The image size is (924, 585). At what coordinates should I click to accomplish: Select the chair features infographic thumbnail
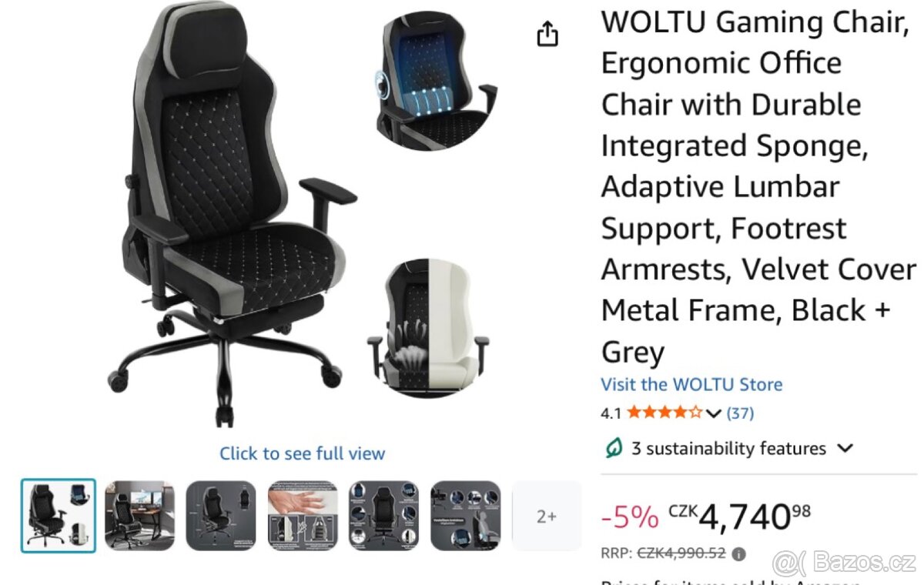(x=383, y=516)
